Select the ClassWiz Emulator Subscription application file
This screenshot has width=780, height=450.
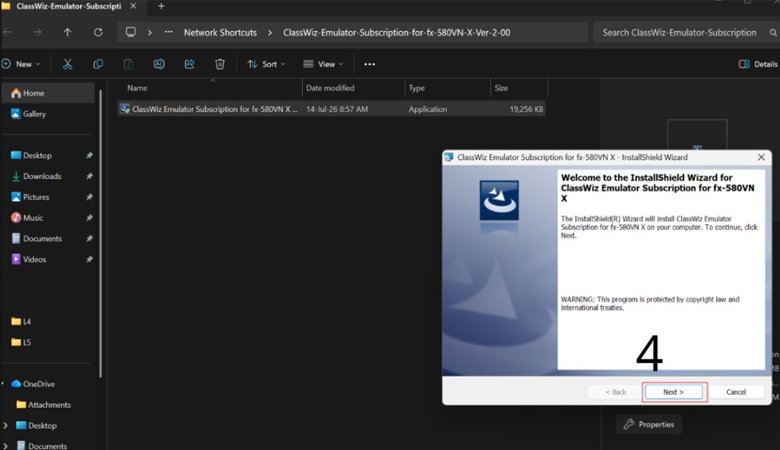[x=332, y=109]
